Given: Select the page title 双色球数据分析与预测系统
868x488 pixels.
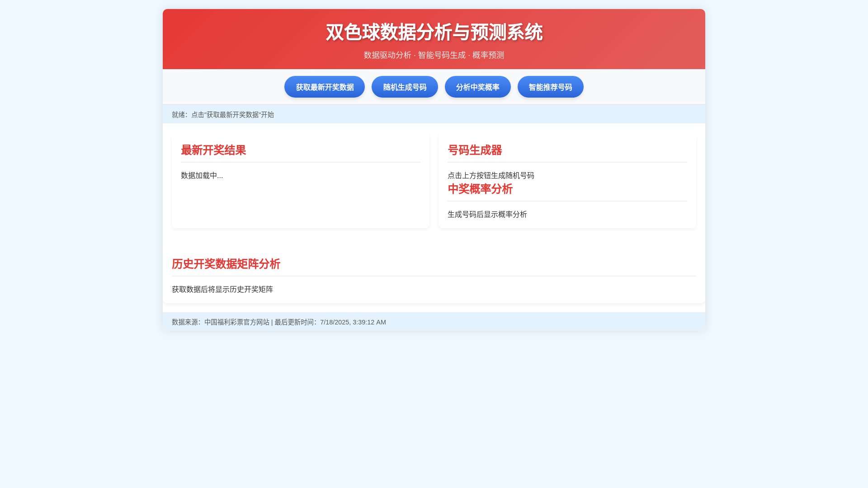Looking at the screenshot, I should [x=434, y=33].
